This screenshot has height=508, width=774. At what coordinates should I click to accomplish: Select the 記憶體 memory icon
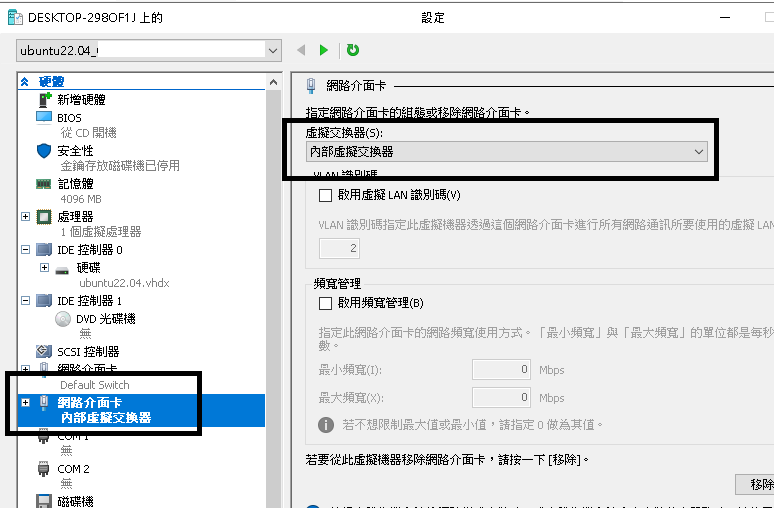pos(44,184)
